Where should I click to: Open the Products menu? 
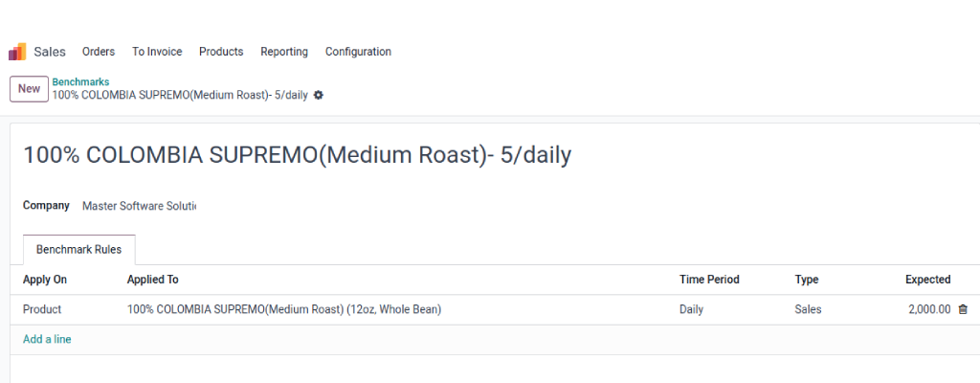(x=221, y=52)
